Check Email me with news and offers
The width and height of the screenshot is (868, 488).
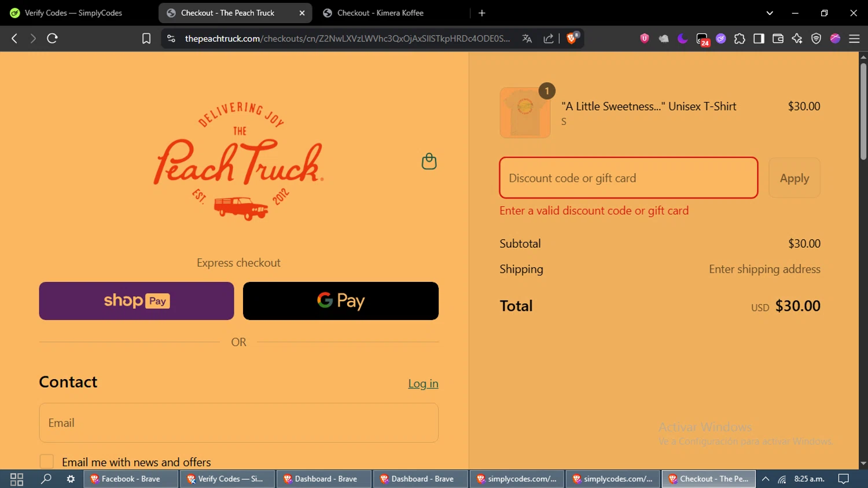[47, 461]
